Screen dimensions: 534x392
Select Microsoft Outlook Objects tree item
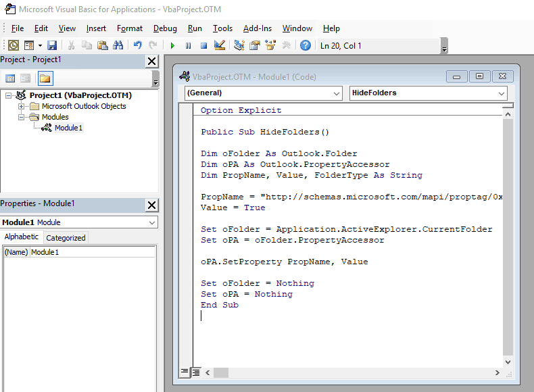click(x=84, y=106)
